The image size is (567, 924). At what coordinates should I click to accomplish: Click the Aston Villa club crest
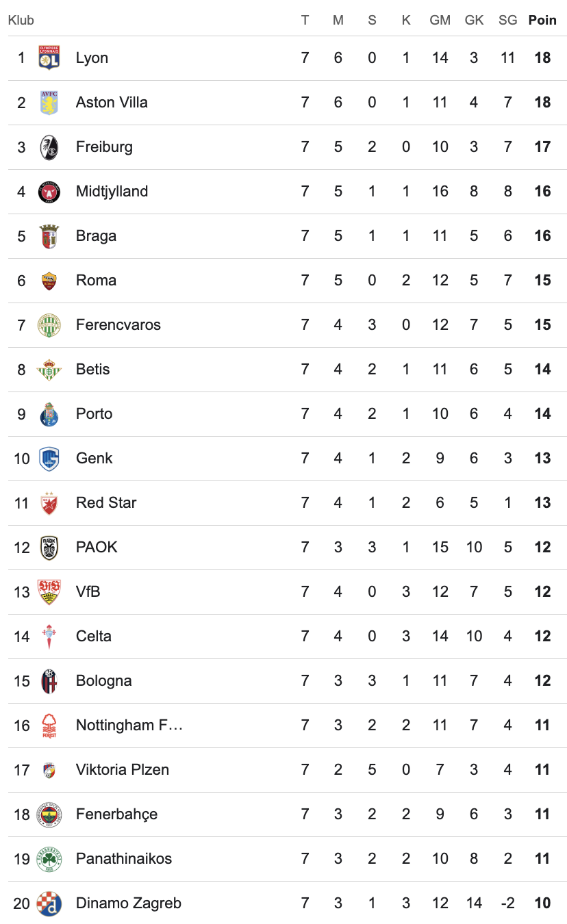tap(49, 103)
